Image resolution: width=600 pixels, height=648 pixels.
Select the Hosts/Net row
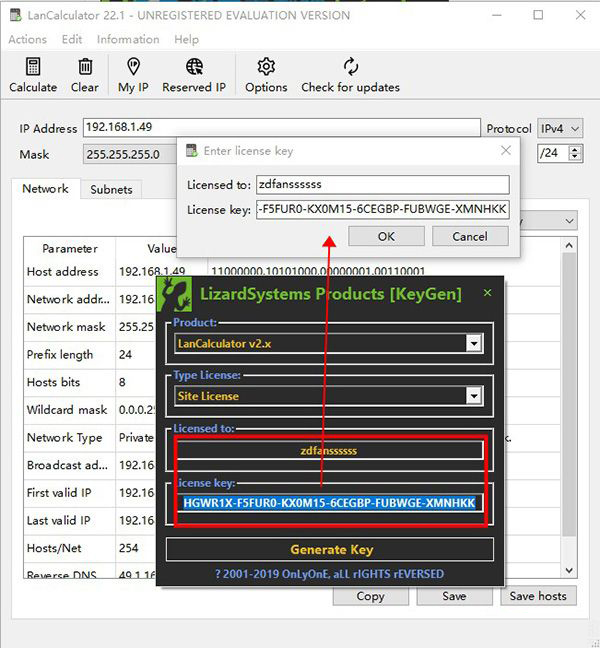291,548
